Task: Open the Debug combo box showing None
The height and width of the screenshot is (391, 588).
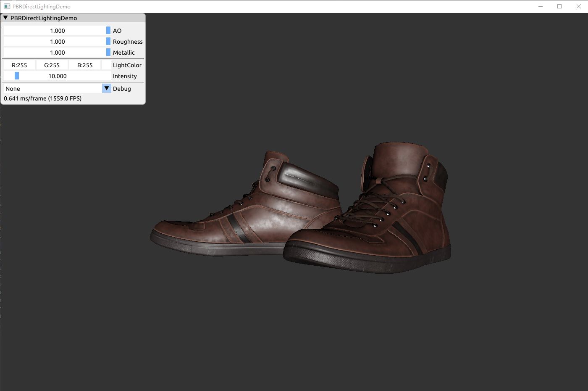Action: click(58, 89)
